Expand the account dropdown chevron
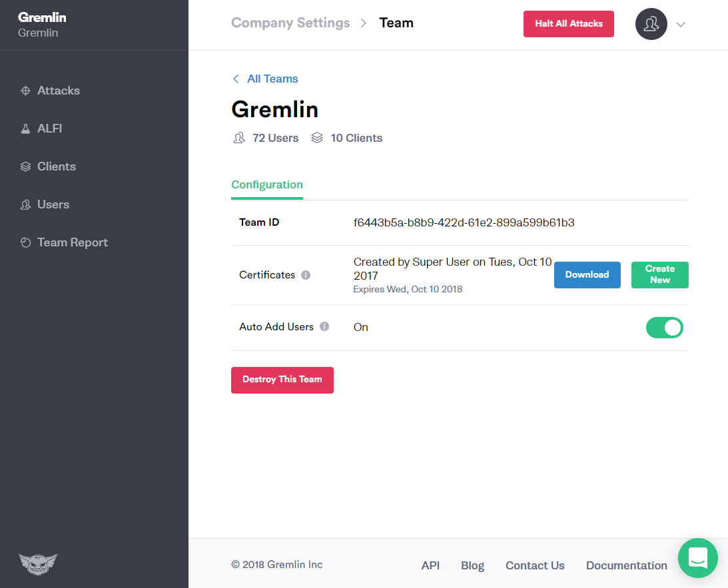This screenshot has height=588, width=728. coord(681,25)
